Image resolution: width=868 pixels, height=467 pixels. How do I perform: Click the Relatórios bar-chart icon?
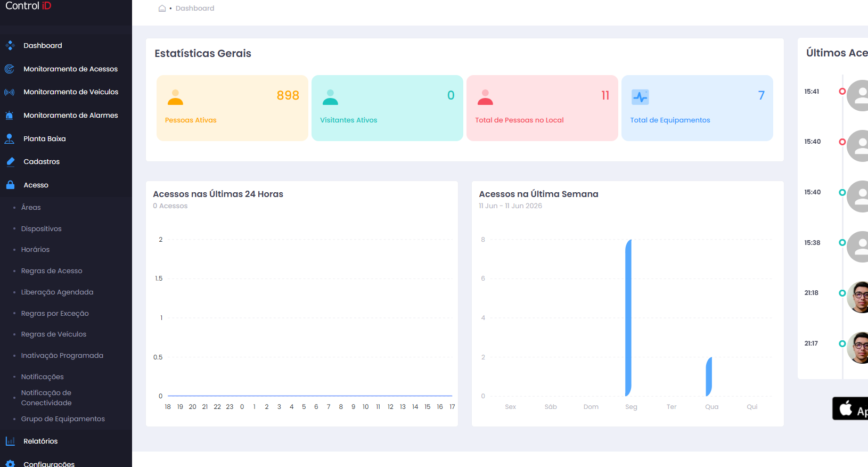point(10,441)
